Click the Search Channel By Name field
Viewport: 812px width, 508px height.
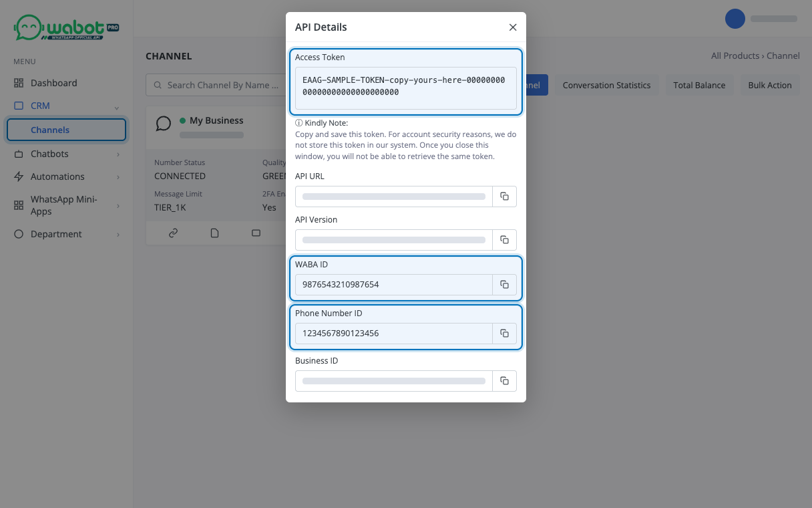click(x=216, y=85)
